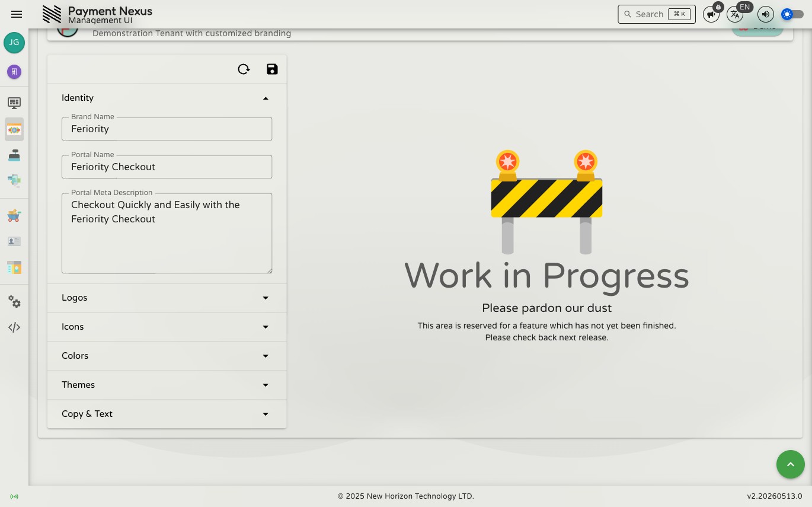Click the sound speaker icon
This screenshot has height=507, width=812.
pos(766,14)
